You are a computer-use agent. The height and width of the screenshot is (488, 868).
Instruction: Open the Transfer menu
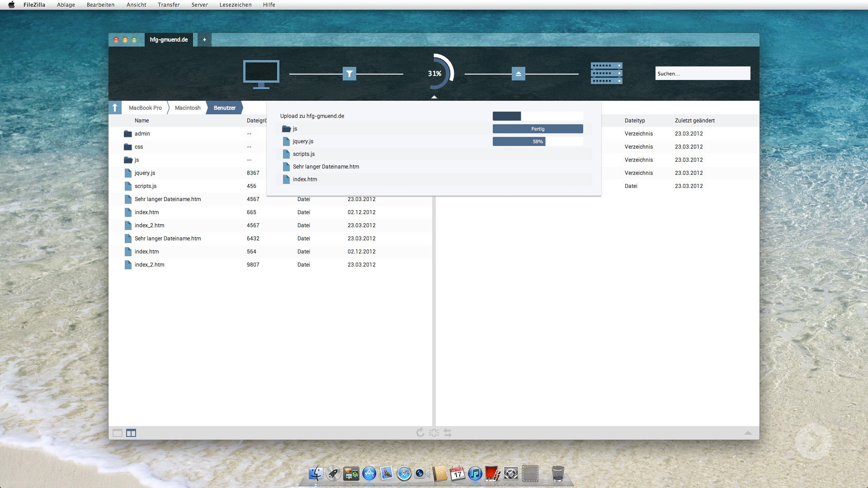[169, 5]
